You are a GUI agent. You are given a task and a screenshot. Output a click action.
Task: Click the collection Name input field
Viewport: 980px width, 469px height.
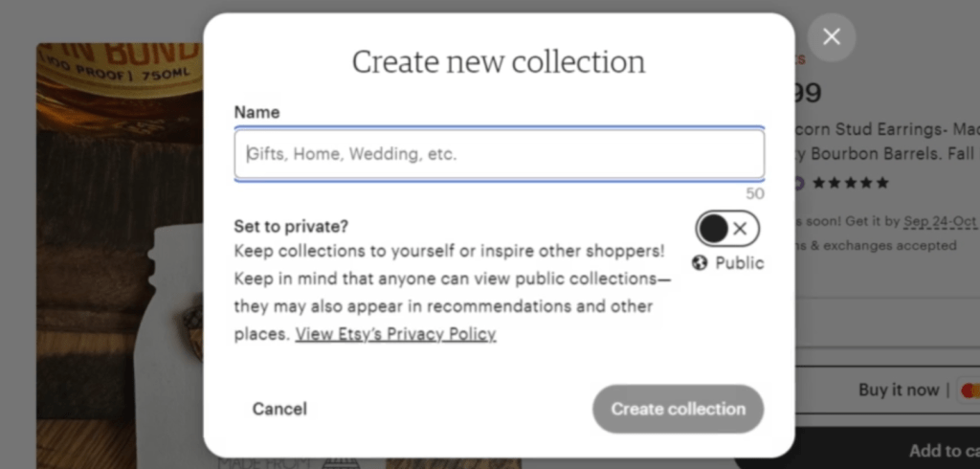pos(499,153)
